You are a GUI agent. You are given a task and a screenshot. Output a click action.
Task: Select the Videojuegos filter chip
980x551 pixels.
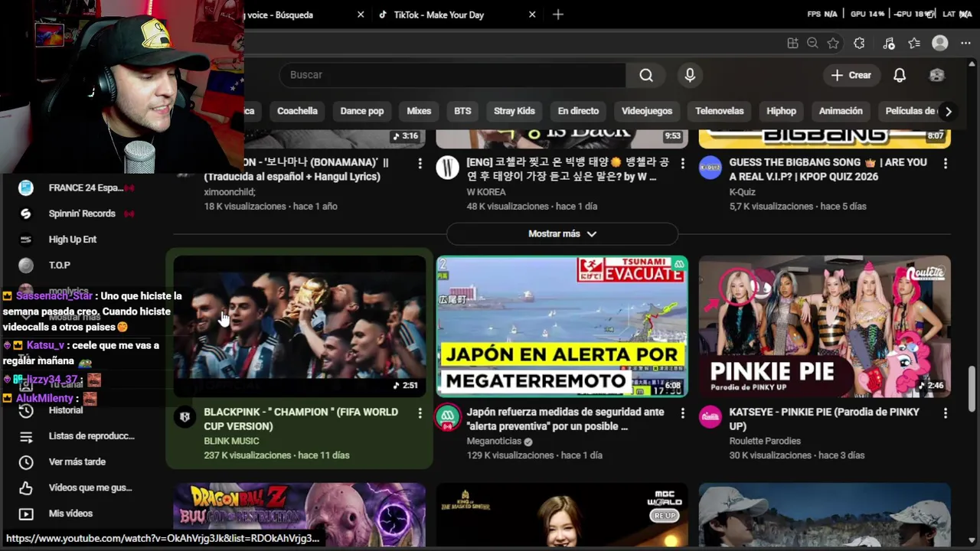[647, 111]
